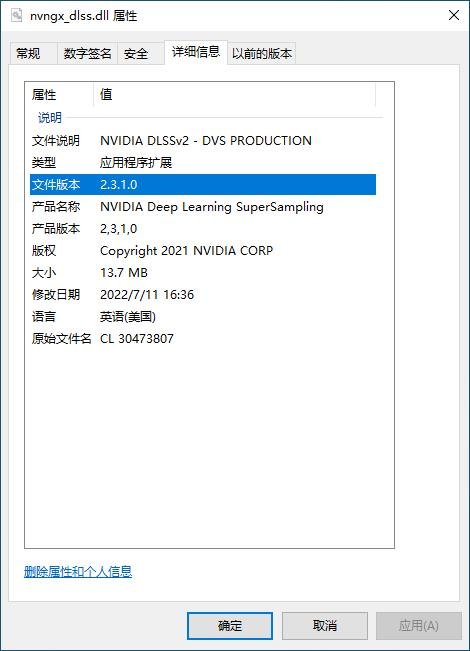Viewport: 470px width, 651px height.
Task: Select the 详细信息 tab
Action: pos(196,52)
